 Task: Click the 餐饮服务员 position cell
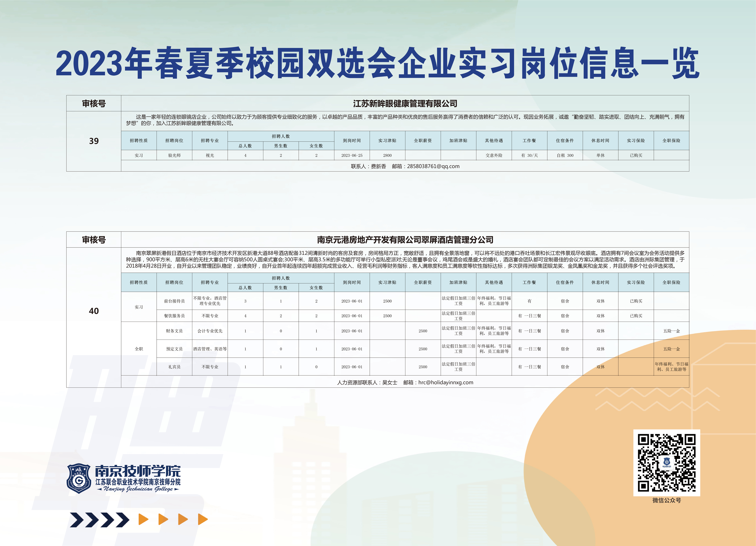click(x=174, y=315)
